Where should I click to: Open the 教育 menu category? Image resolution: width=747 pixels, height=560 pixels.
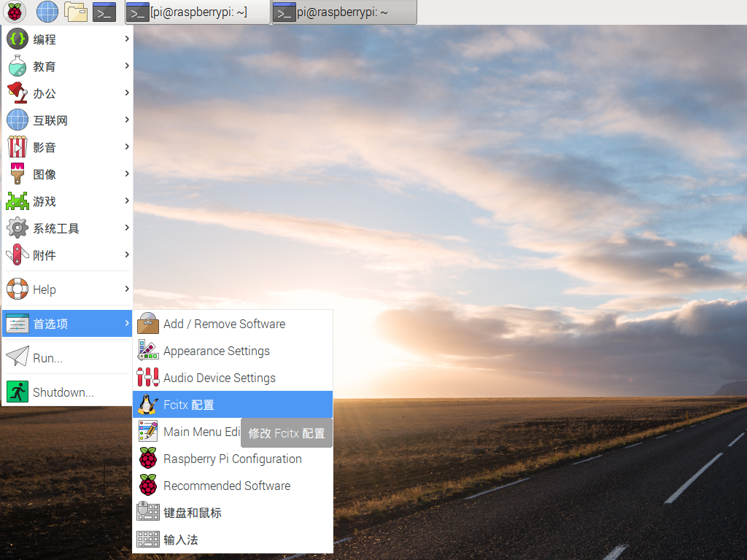tap(67, 66)
